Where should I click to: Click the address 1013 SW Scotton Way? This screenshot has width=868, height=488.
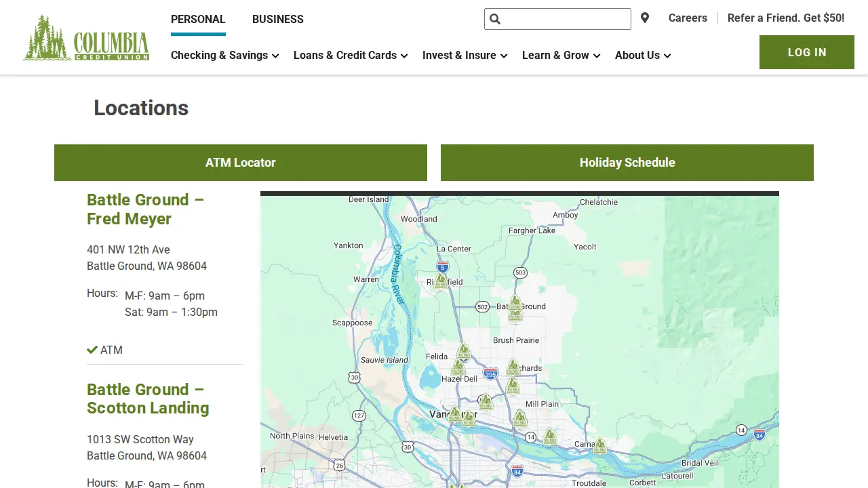click(140, 439)
